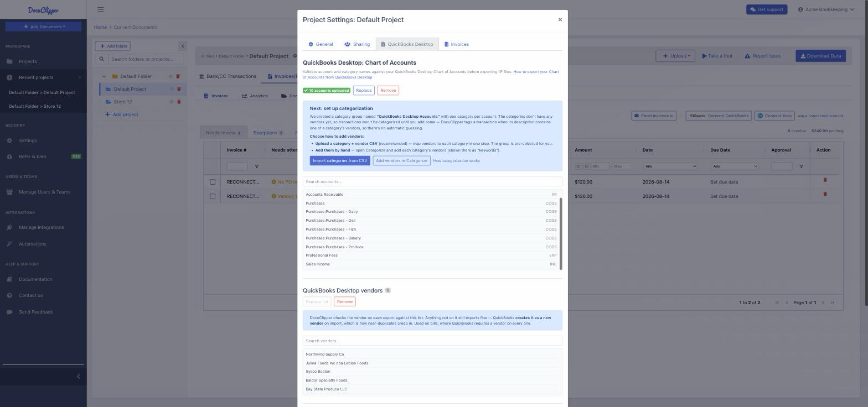Delete the invoice row flagged Vendor
868x407 pixels.
point(825,194)
